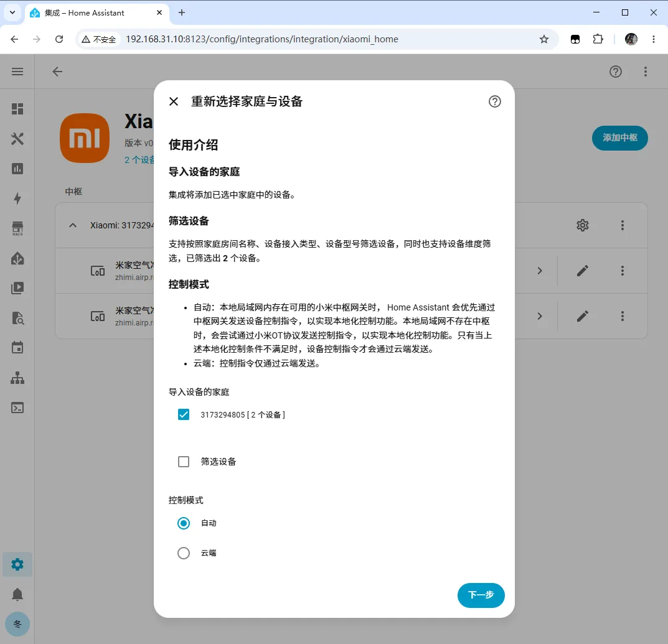Open the second device row three-dot menu

pos(623,316)
